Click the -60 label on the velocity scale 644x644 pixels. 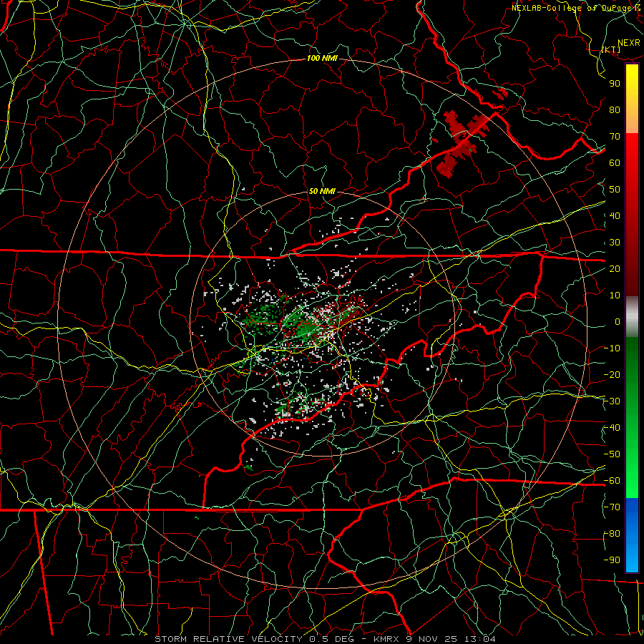612,481
